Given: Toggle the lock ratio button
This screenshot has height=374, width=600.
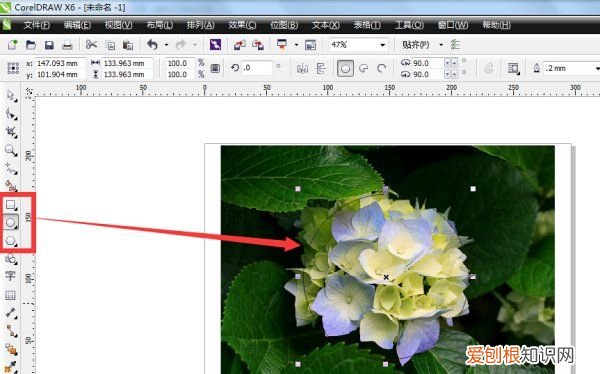Looking at the screenshot, I should [x=215, y=69].
